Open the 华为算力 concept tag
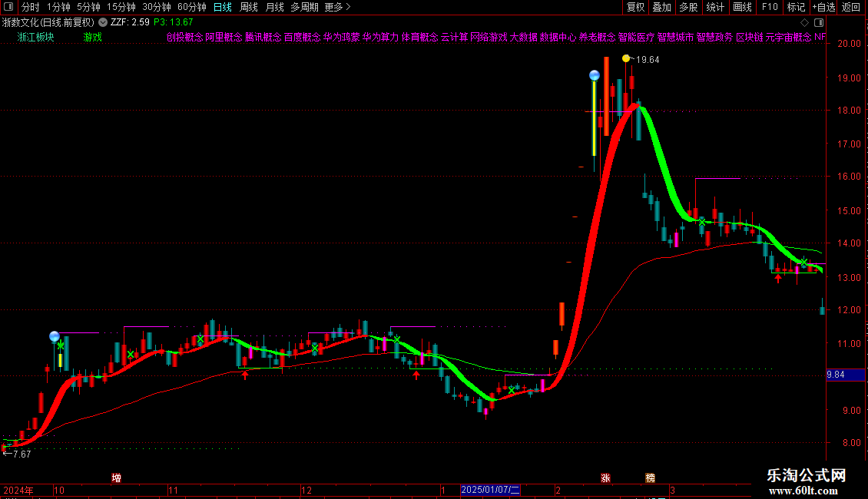This screenshot has width=868, height=499. coord(381,37)
